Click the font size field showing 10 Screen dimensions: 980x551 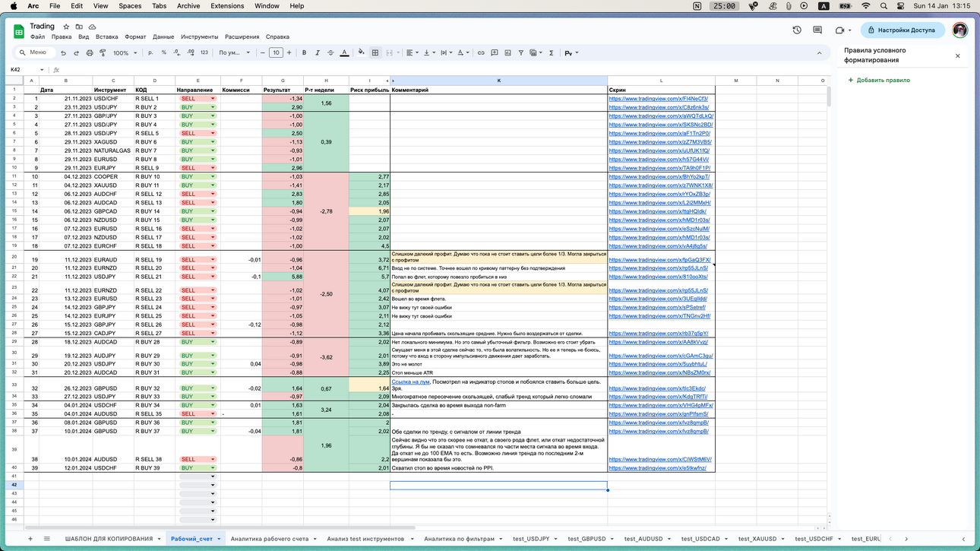click(x=276, y=53)
